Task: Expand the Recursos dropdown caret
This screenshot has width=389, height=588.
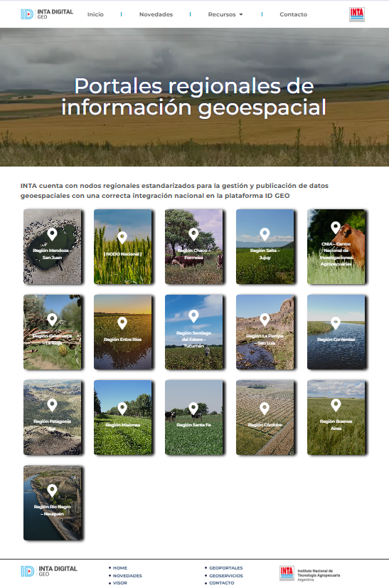Action: (x=241, y=15)
